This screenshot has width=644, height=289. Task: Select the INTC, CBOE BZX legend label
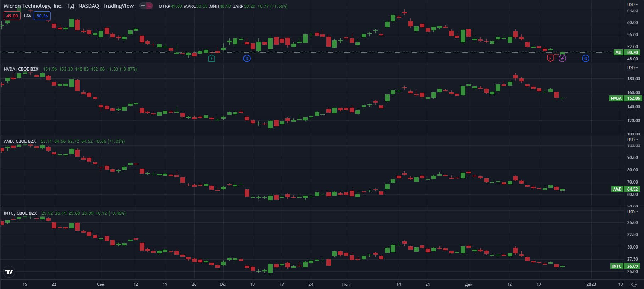coord(20,213)
